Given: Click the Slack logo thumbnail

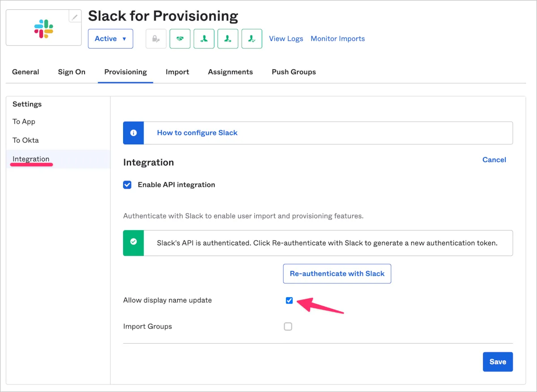Looking at the screenshot, I should [44, 28].
